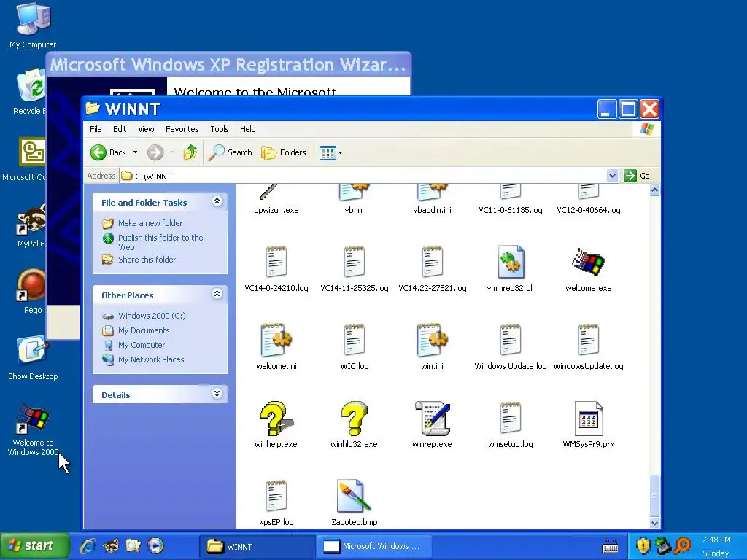
Task: Open the Favorites menu
Action: click(x=182, y=129)
